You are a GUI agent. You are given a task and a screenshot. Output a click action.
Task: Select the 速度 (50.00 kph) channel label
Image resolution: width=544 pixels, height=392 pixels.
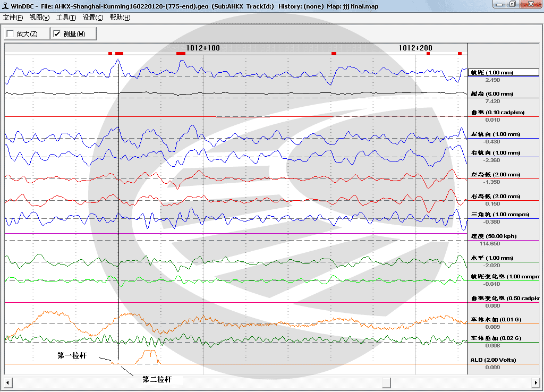coord(494,236)
